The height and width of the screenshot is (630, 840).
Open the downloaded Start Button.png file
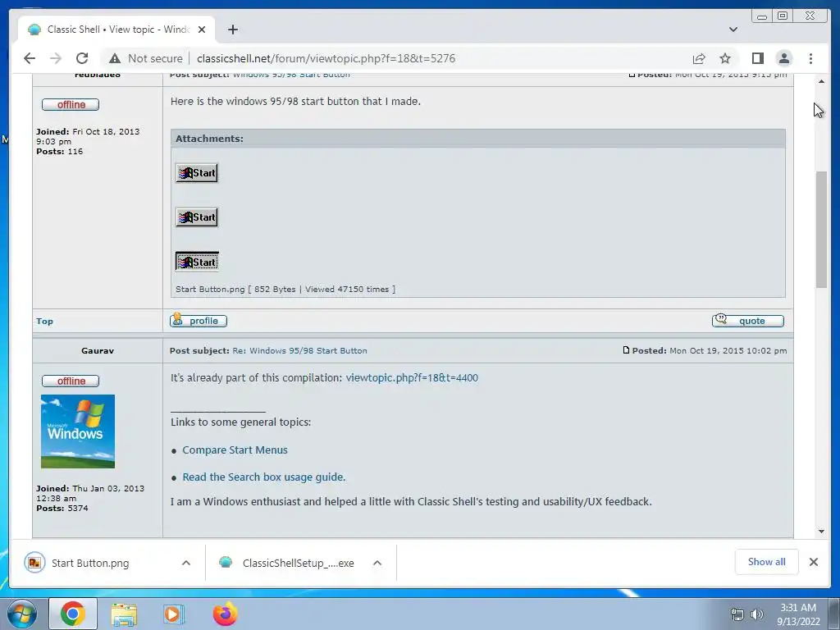(90, 563)
